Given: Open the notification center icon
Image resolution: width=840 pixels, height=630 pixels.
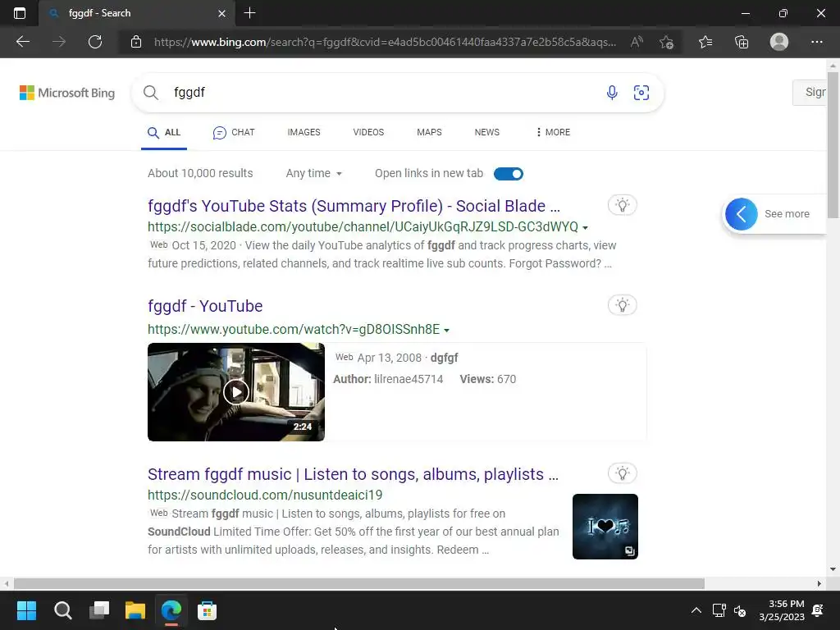Looking at the screenshot, I should [818, 610].
